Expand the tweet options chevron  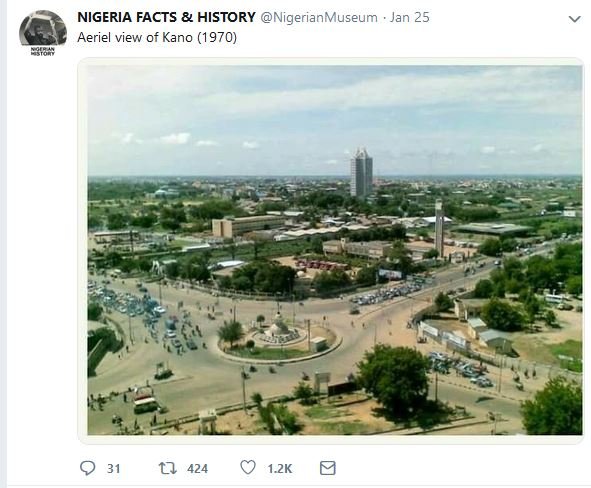click(x=574, y=18)
